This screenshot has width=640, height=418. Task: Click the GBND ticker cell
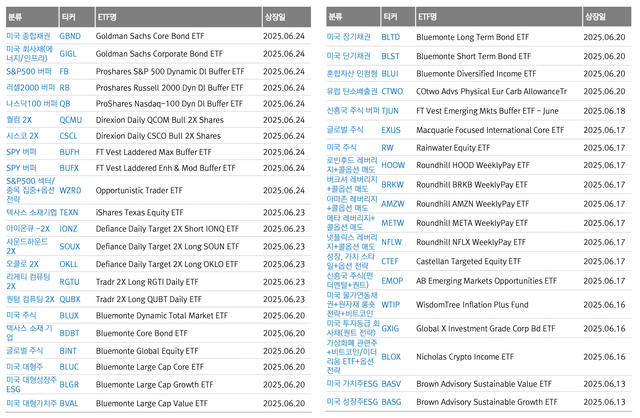70,36
